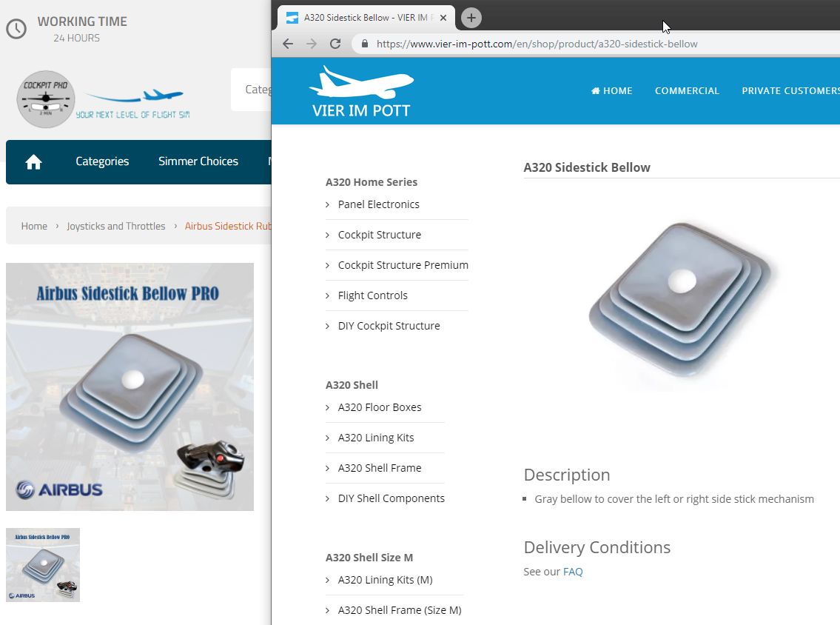
Task: Click the Cockpit PHD round logo
Action: tap(46, 99)
